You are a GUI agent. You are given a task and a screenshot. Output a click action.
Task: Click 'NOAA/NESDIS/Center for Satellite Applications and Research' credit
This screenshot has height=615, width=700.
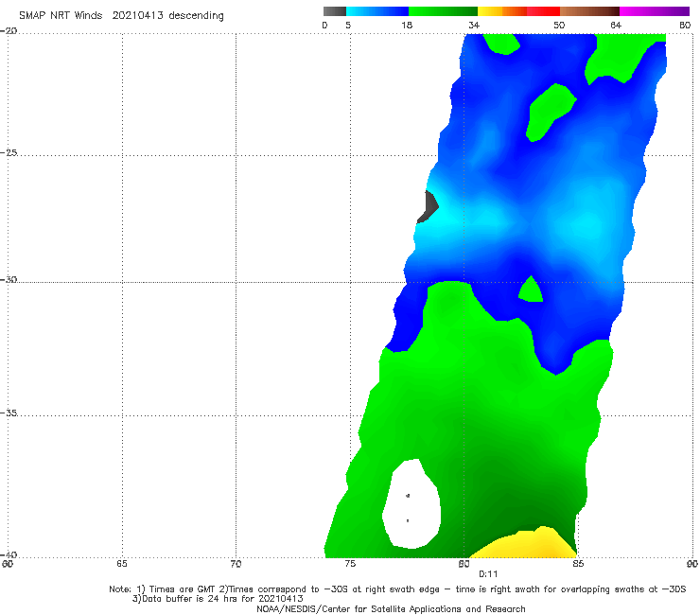pyautogui.click(x=391, y=609)
